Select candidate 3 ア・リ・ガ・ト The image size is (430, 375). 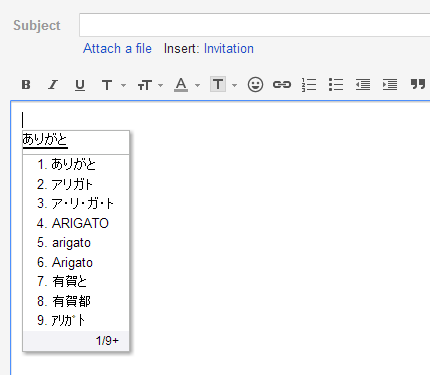pos(76,203)
